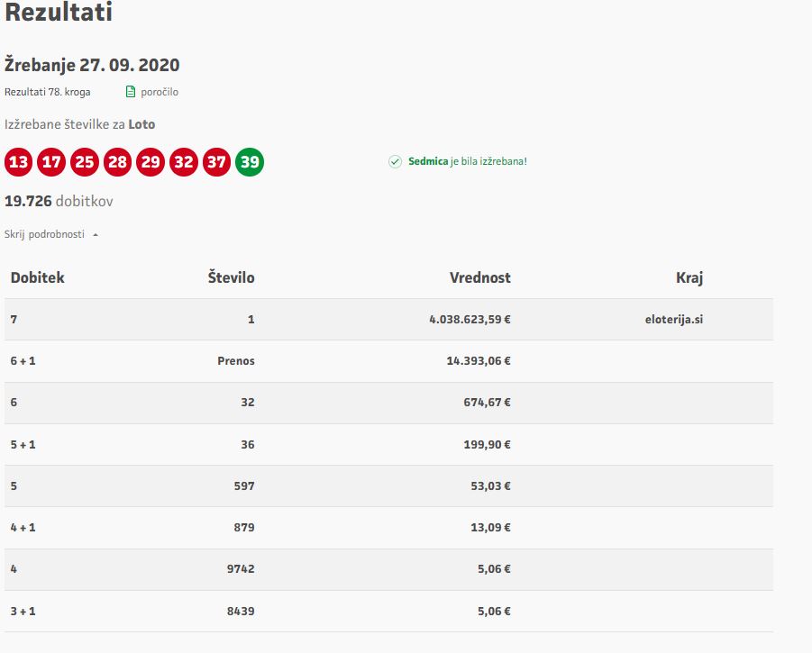
Task: Click the Dobitek column header
Action: [x=37, y=277]
